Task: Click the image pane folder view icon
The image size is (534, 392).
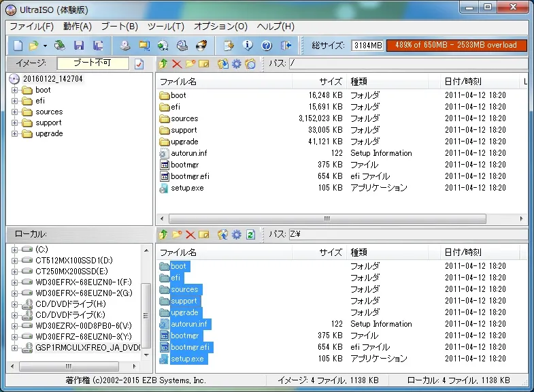Action: click(x=250, y=64)
